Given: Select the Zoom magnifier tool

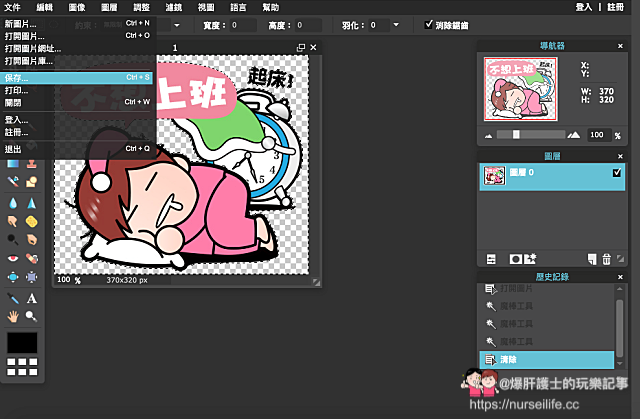Looking at the screenshot, I should point(31,316).
